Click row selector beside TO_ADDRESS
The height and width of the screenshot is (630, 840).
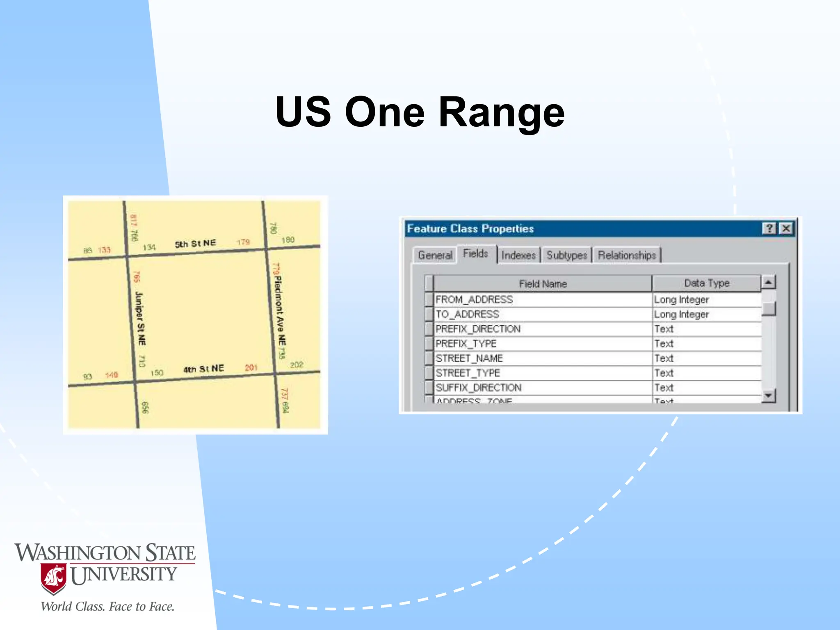pyautogui.click(x=429, y=315)
